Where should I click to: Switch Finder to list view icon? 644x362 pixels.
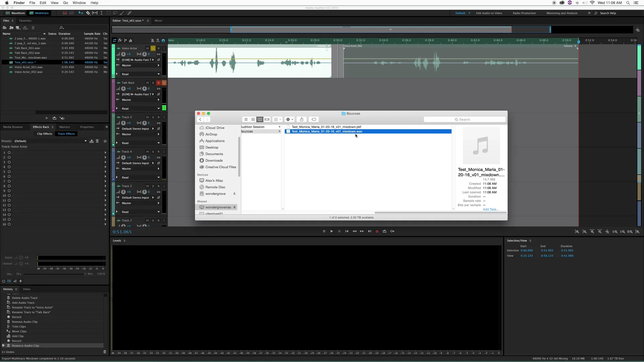pos(253,120)
